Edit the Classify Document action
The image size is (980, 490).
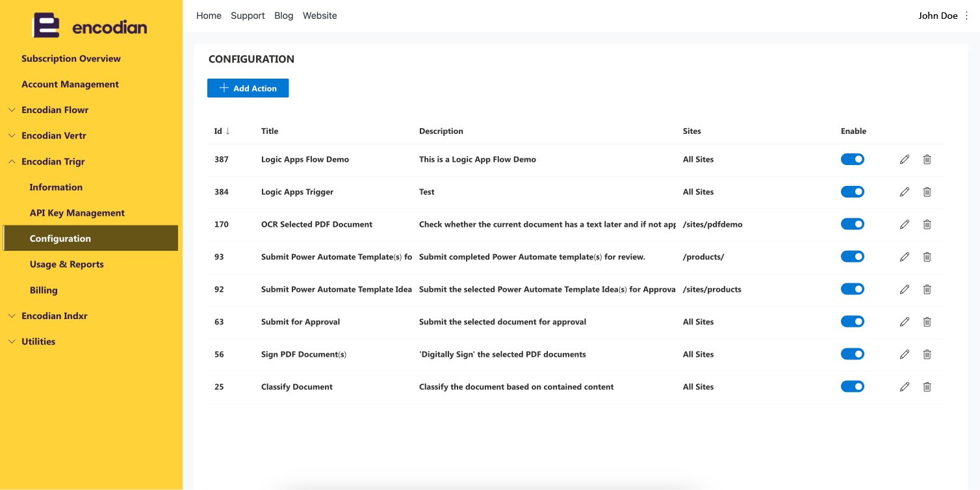pos(905,387)
